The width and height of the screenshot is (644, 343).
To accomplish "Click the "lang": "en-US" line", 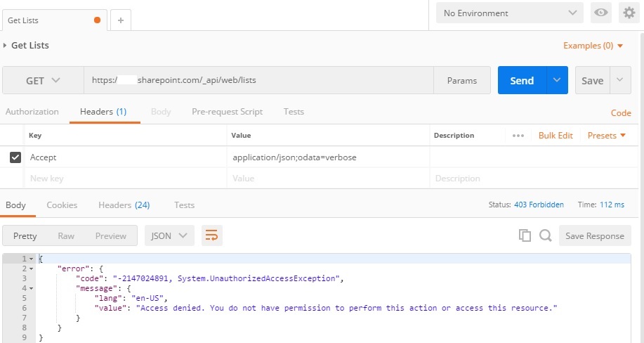I will tap(131, 298).
